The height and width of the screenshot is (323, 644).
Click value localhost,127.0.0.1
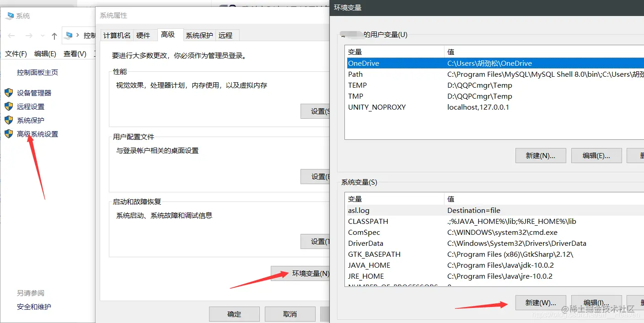pyautogui.click(x=478, y=107)
